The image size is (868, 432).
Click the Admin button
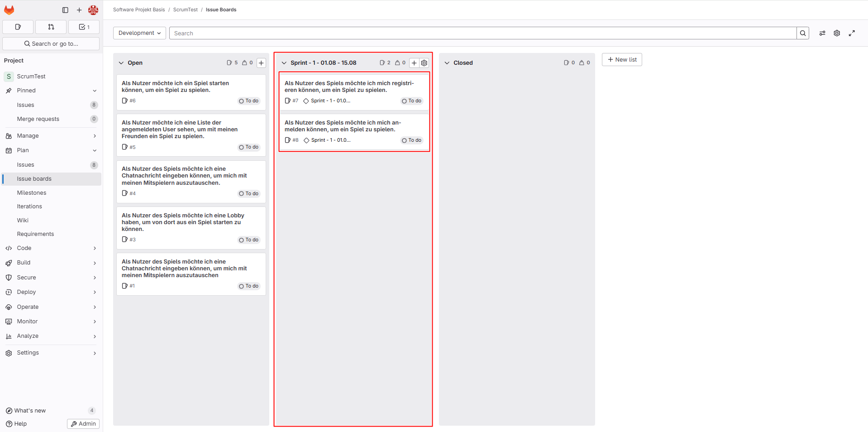pyautogui.click(x=83, y=424)
